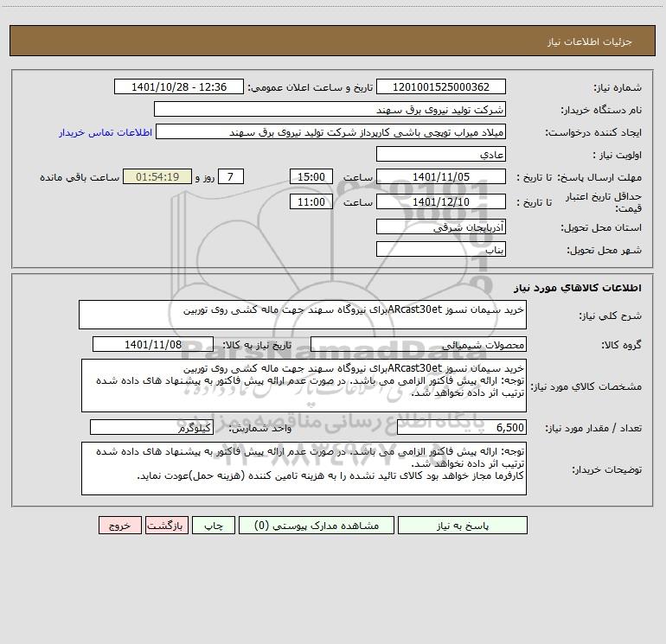This screenshot has height=644, width=666.
Task: Click the deadline time field 15:00
Action: pos(311,176)
